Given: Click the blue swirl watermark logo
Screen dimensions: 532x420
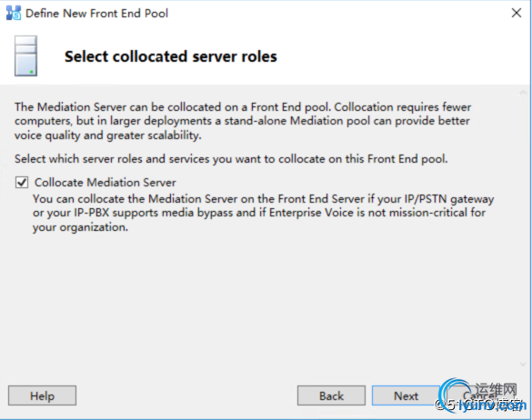Looking at the screenshot, I should click(454, 394).
